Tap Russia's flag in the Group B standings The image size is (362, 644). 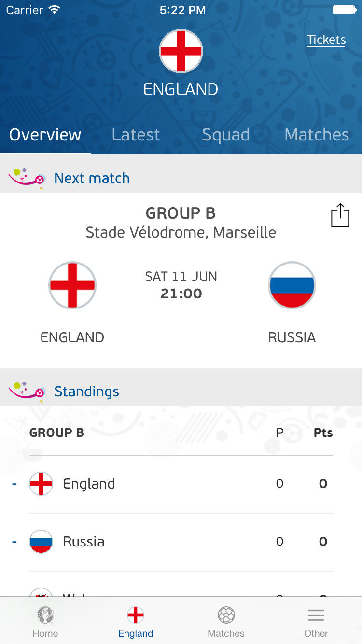point(41,542)
